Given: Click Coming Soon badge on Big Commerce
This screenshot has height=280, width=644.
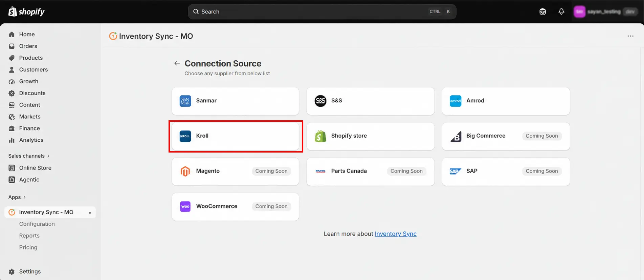Looking at the screenshot, I should [x=541, y=136].
